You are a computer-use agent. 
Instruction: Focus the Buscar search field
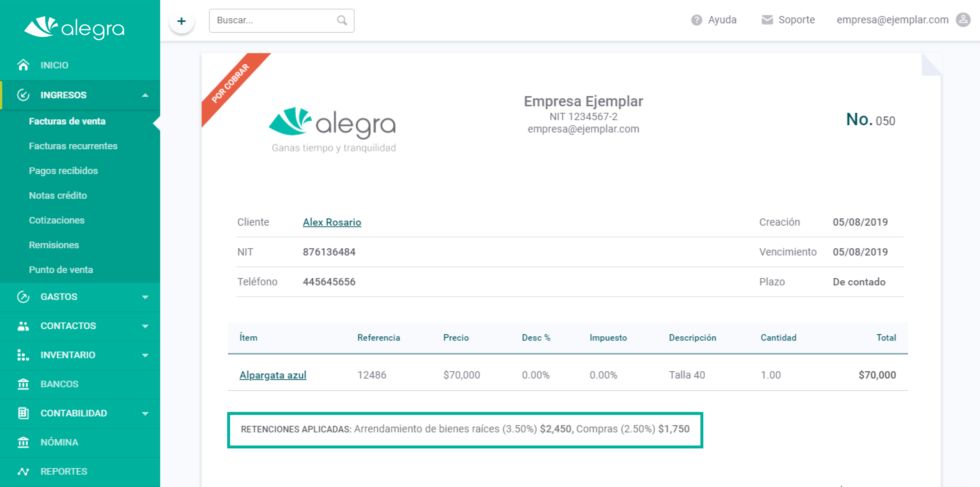[x=282, y=21]
